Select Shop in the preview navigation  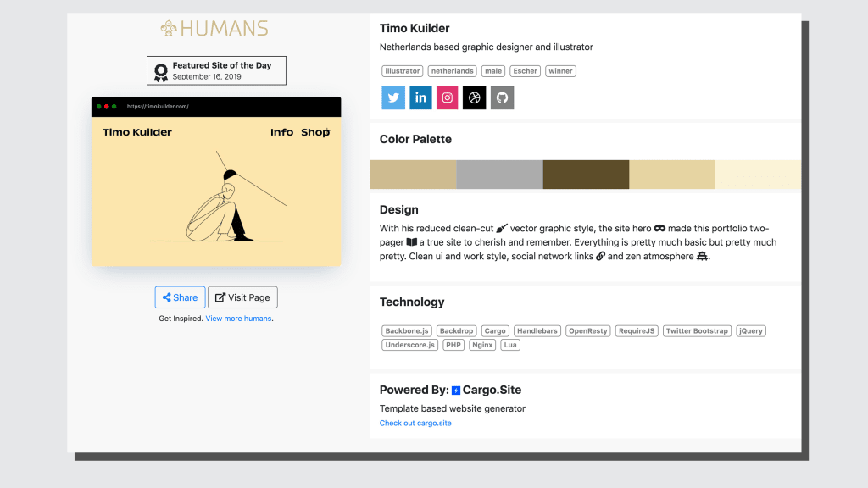click(314, 132)
